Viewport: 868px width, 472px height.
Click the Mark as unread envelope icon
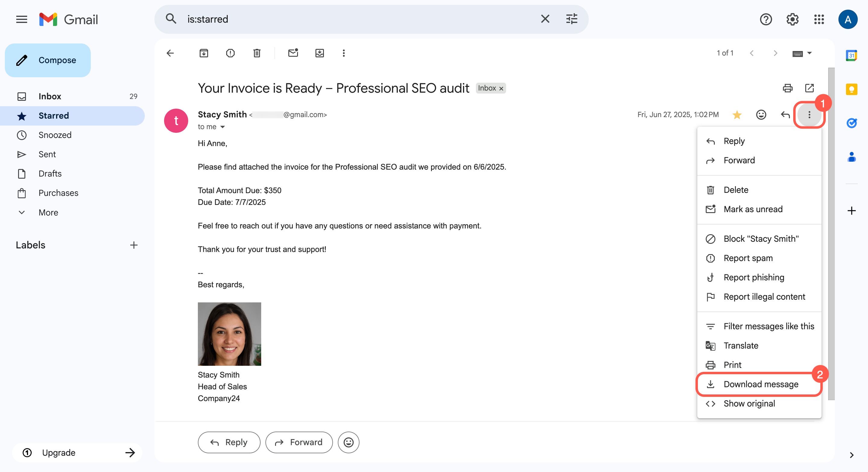pos(293,53)
